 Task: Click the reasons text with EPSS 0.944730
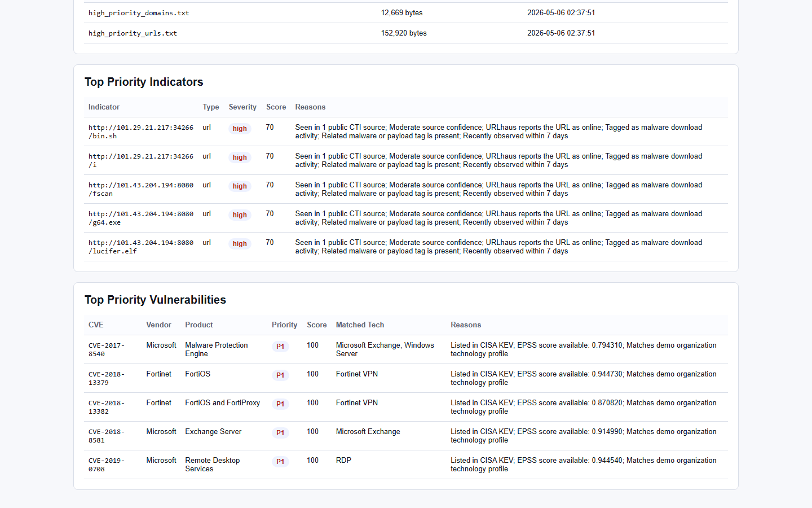click(584, 378)
